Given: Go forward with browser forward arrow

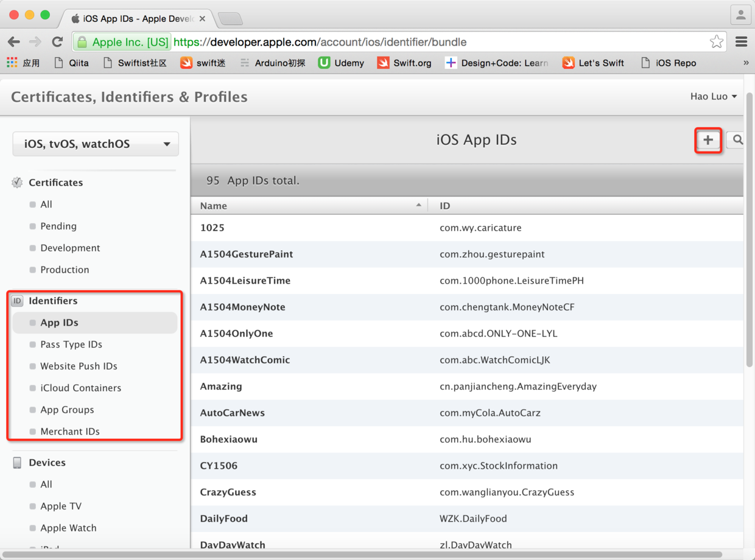Looking at the screenshot, I should [35, 42].
